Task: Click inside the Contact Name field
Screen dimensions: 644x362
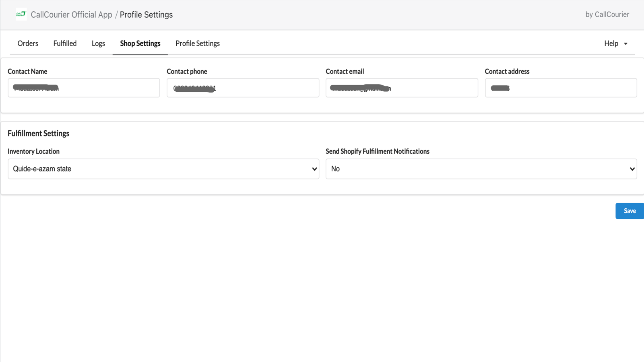Action: (x=83, y=88)
